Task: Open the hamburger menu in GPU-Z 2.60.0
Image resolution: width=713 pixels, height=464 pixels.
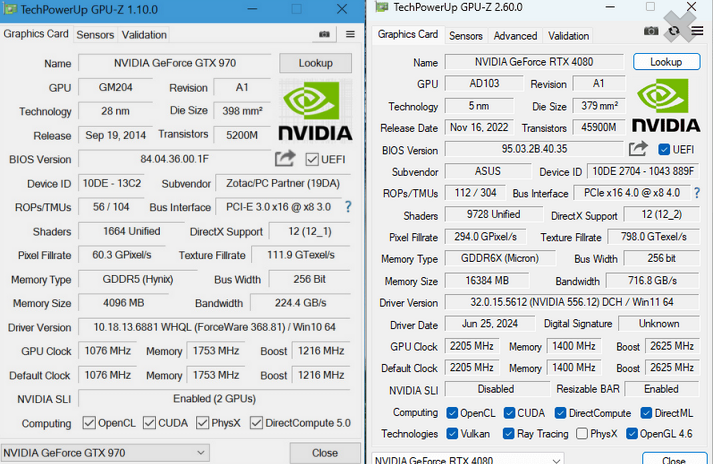Action: [697, 31]
